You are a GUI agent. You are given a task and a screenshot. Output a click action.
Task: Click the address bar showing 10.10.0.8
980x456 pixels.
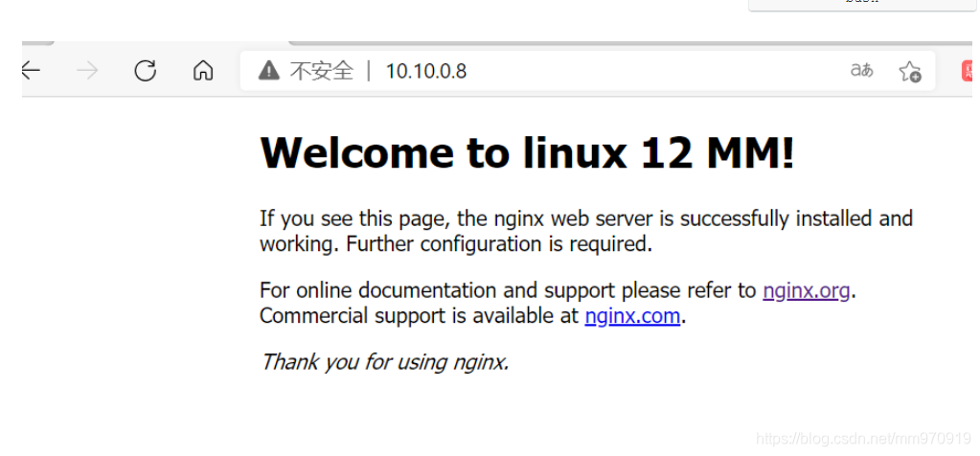(x=587, y=71)
